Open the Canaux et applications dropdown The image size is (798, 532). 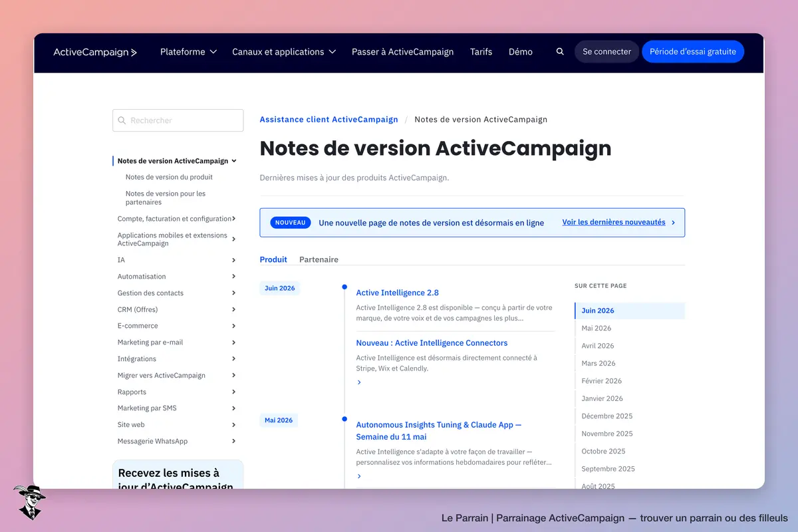(x=284, y=52)
